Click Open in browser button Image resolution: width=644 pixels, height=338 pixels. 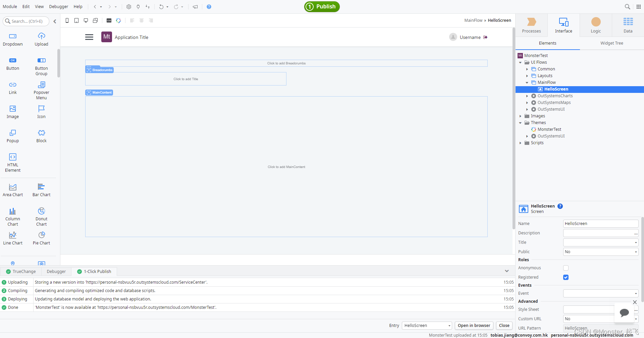pyautogui.click(x=474, y=326)
